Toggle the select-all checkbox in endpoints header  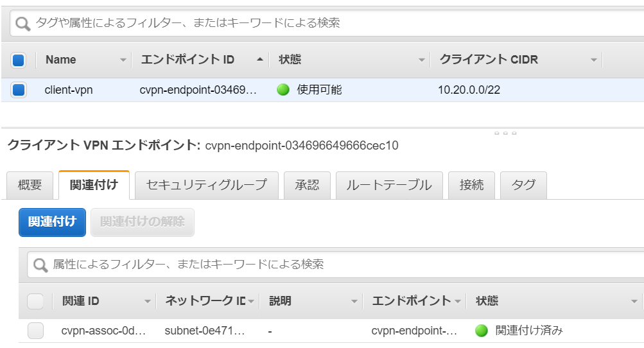(x=19, y=60)
